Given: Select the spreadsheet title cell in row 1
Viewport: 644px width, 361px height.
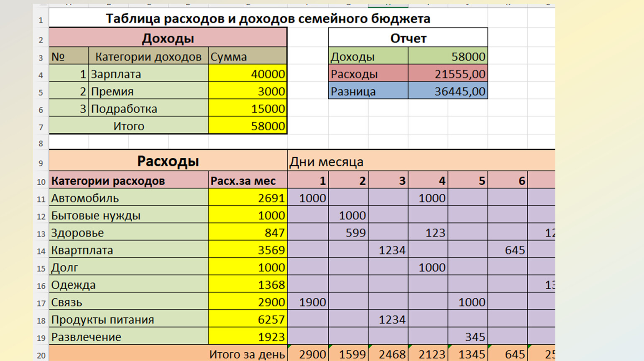Looking at the screenshot, I should click(268, 19).
